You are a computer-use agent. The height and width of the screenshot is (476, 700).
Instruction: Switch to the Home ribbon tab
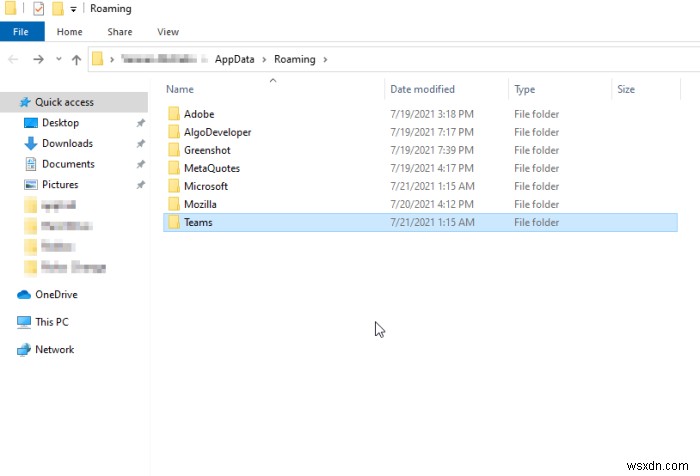(69, 32)
